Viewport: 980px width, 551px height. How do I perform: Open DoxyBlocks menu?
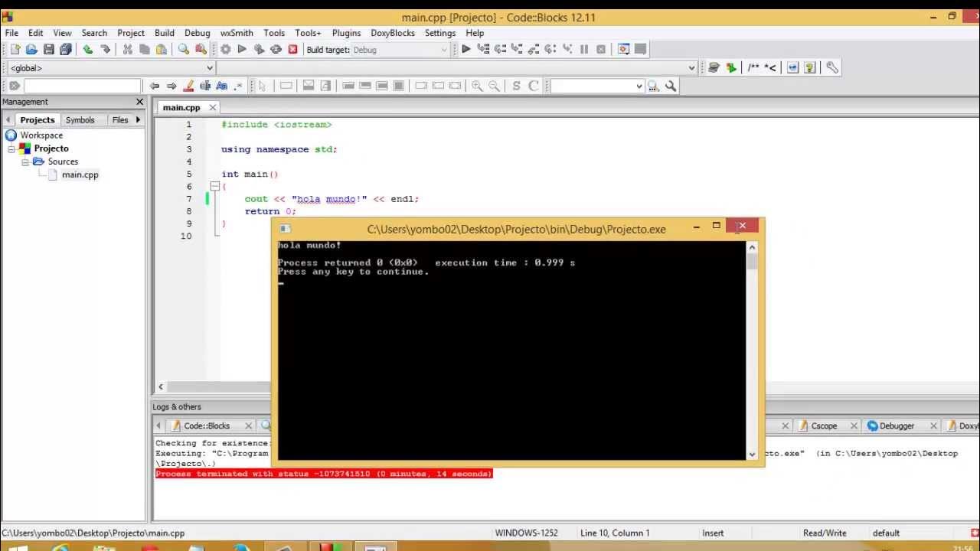pyautogui.click(x=393, y=33)
